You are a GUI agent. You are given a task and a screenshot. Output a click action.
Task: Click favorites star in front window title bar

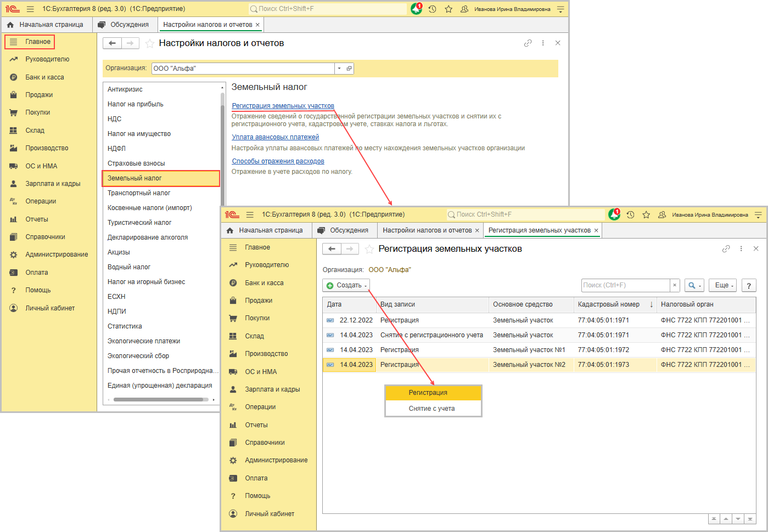646,214
